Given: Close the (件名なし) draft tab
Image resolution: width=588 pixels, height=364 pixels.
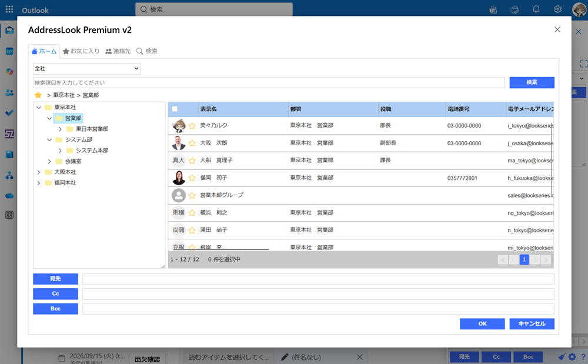Looking at the screenshot, I should pyautogui.click(x=360, y=358).
